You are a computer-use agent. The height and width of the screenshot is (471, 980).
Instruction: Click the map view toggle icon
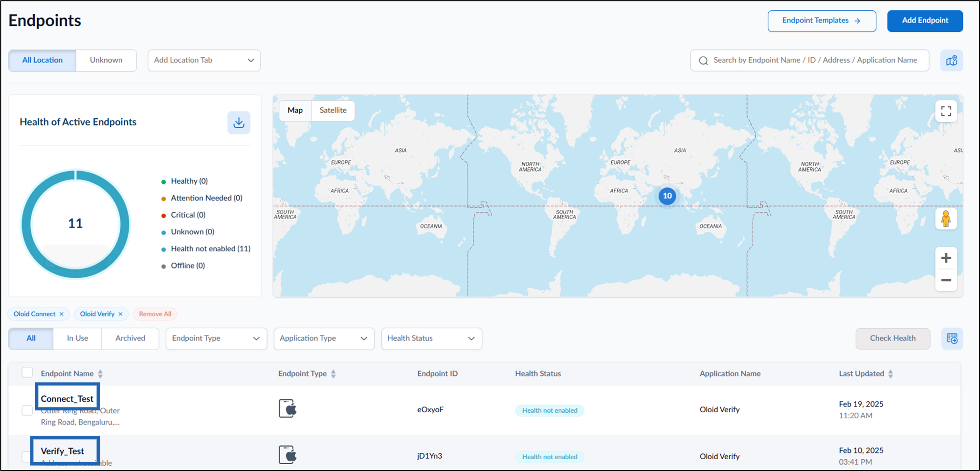point(951,61)
